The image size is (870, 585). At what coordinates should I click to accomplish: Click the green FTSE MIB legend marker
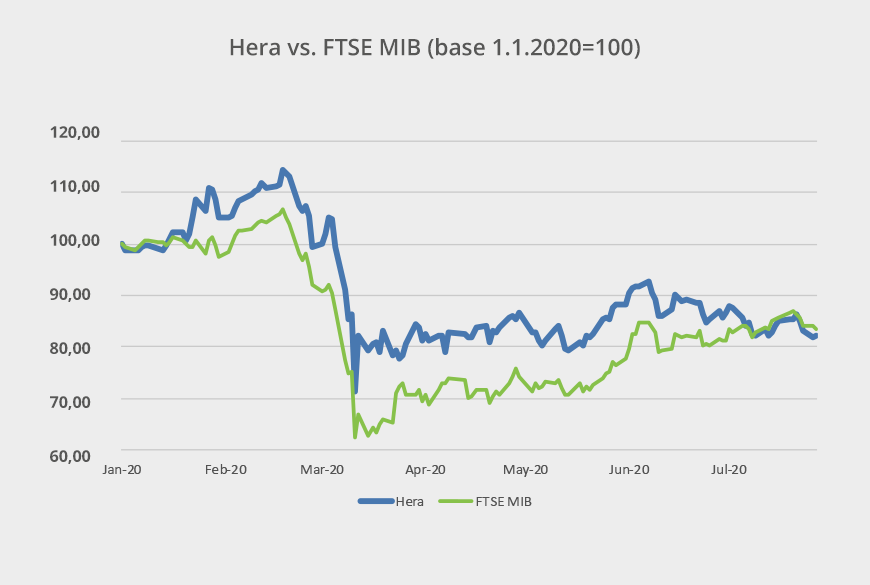[x=456, y=501]
